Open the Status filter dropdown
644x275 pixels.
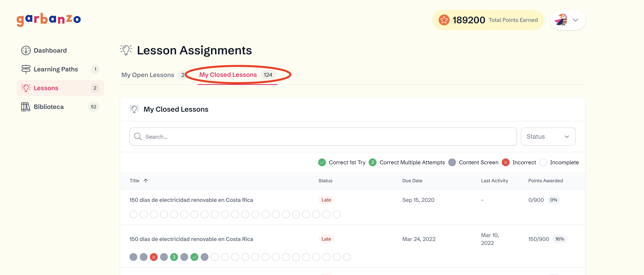(548, 137)
